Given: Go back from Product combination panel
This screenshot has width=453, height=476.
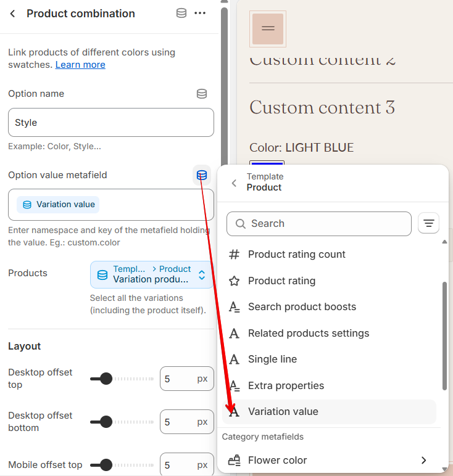Looking at the screenshot, I should [12, 14].
